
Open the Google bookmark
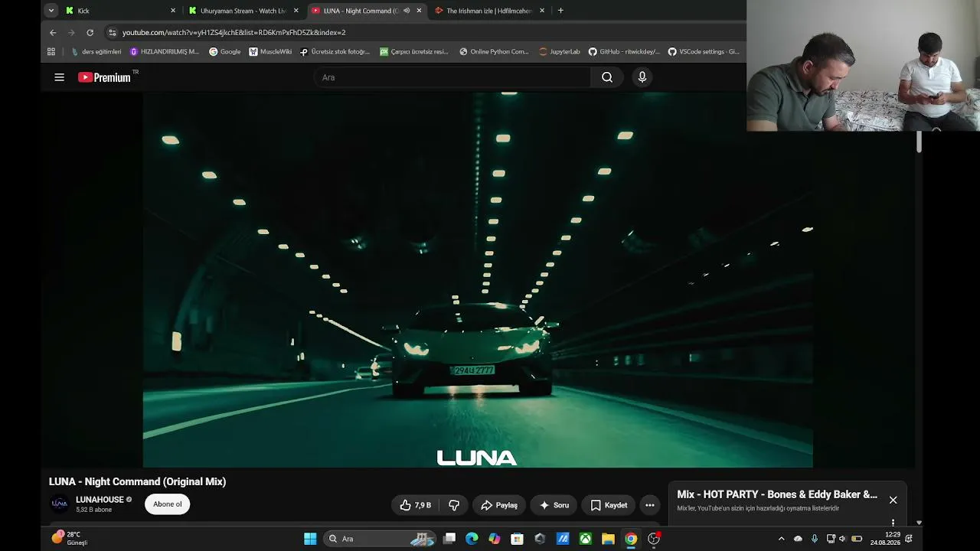(x=225, y=52)
